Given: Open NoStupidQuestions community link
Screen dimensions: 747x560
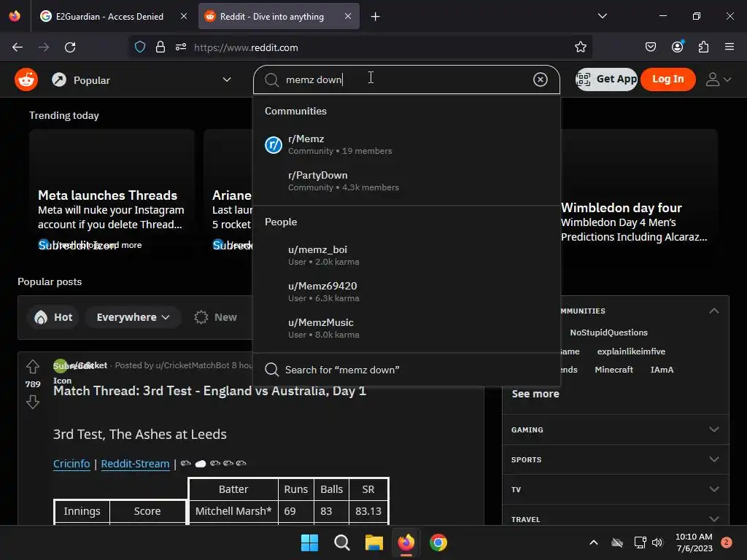Looking at the screenshot, I should point(608,332).
